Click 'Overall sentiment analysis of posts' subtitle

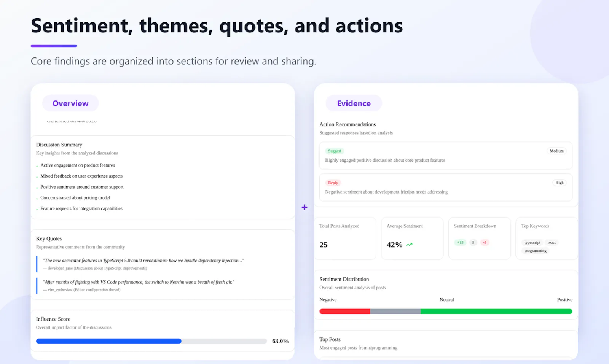352,288
